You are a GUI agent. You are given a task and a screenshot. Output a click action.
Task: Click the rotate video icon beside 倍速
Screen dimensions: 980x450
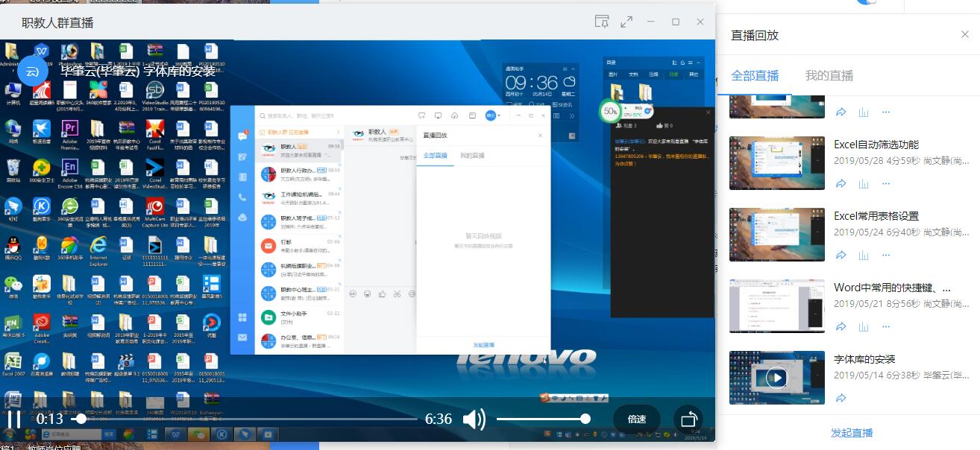688,419
